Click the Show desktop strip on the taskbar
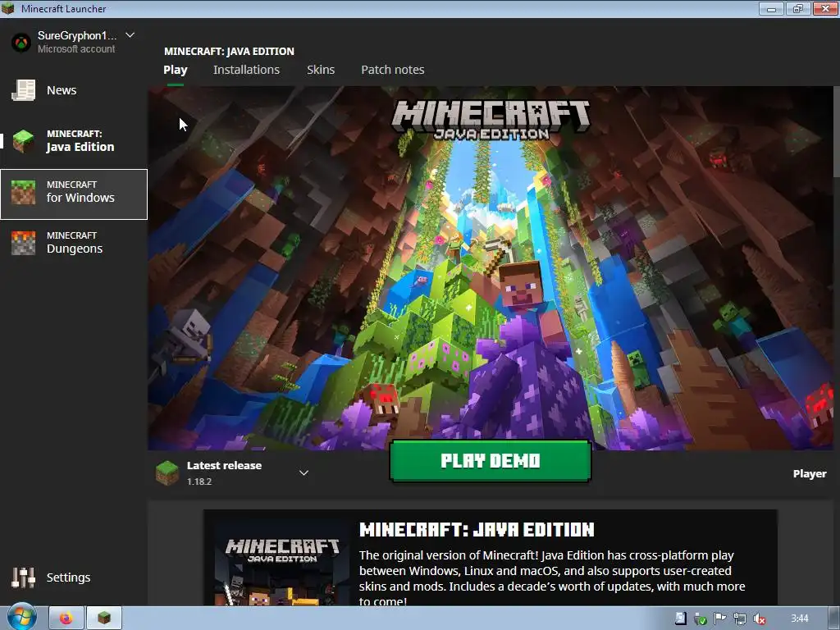The image size is (840, 630). pos(833,619)
